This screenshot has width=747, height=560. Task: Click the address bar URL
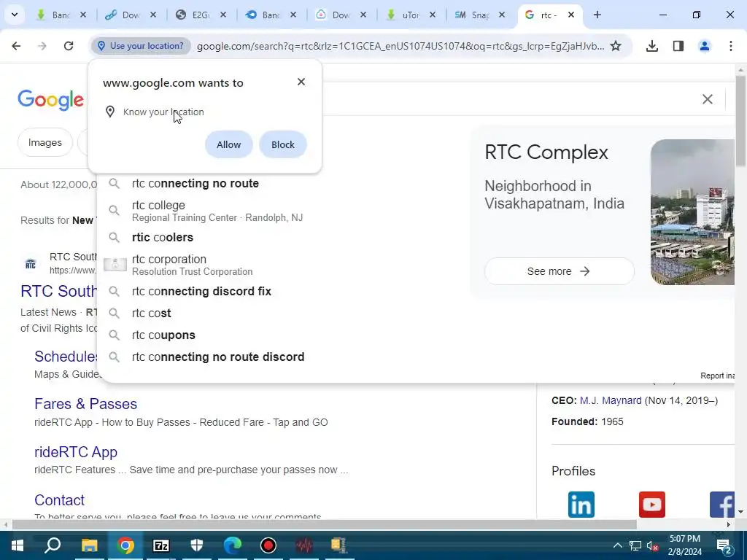coord(400,46)
